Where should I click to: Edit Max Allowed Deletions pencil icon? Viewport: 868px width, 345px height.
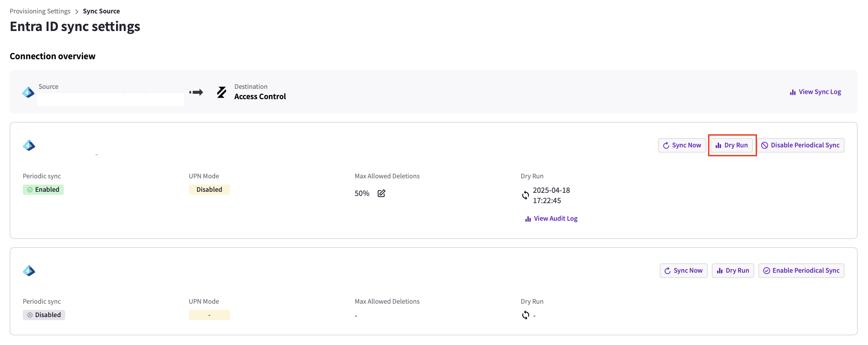[x=381, y=193]
